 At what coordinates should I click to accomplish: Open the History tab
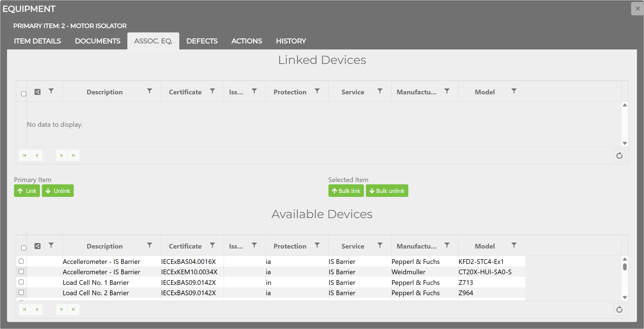point(291,41)
